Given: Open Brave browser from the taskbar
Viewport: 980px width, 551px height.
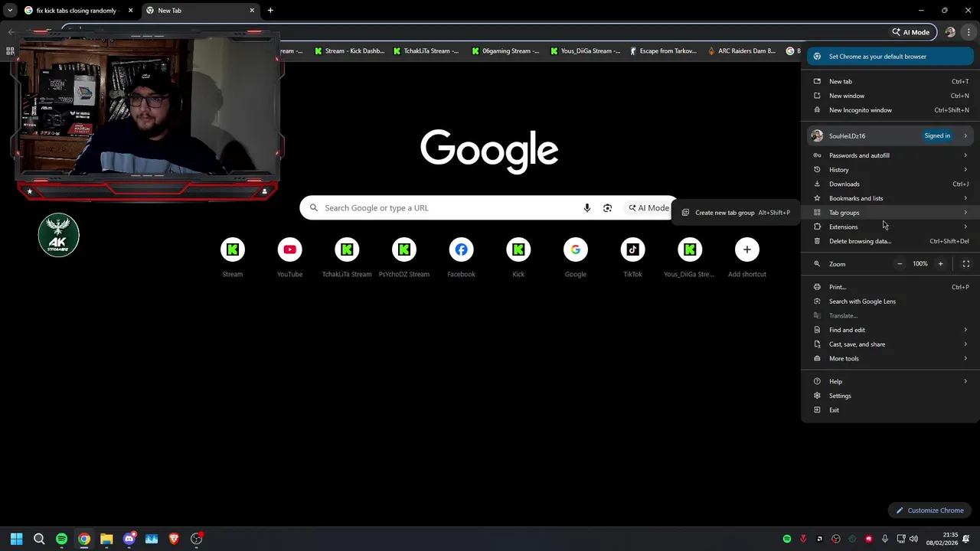Looking at the screenshot, I should (174, 539).
